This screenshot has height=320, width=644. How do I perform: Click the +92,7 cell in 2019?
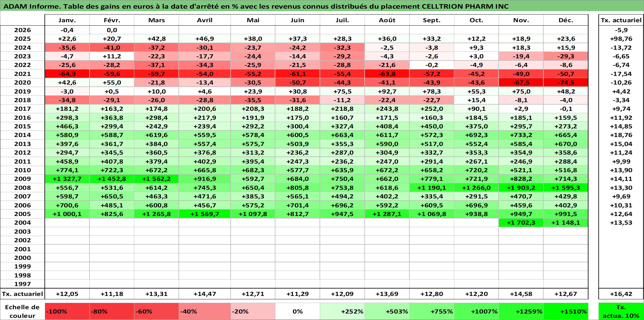[x=387, y=91]
